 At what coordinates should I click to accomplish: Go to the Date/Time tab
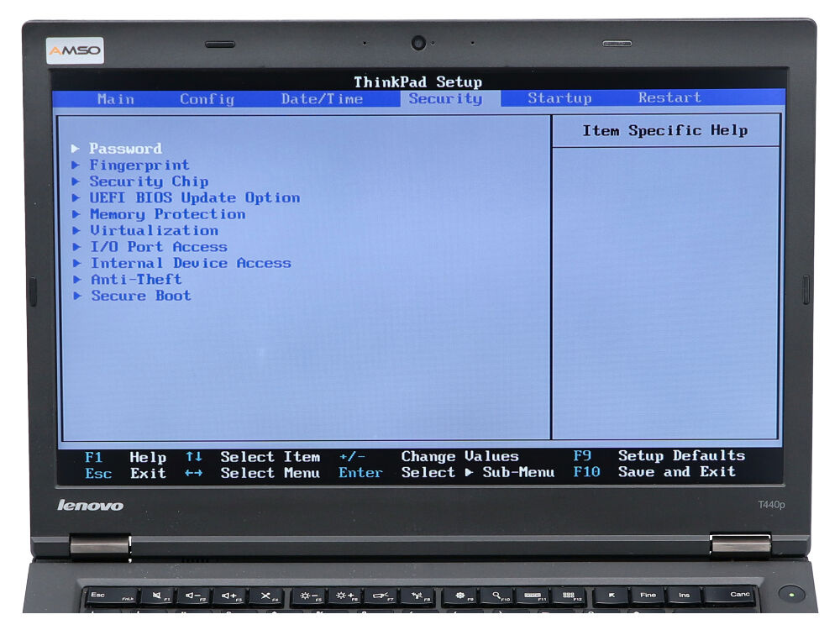(x=322, y=99)
